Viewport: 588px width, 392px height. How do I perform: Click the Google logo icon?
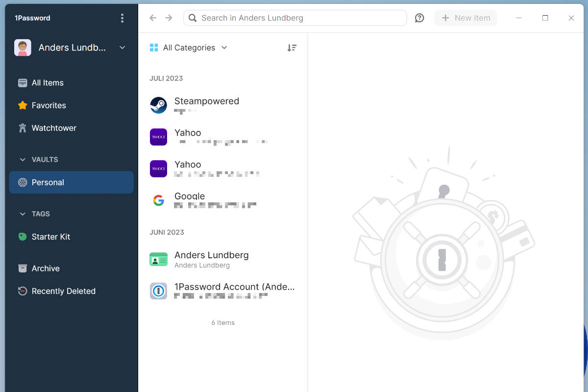(x=158, y=200)
